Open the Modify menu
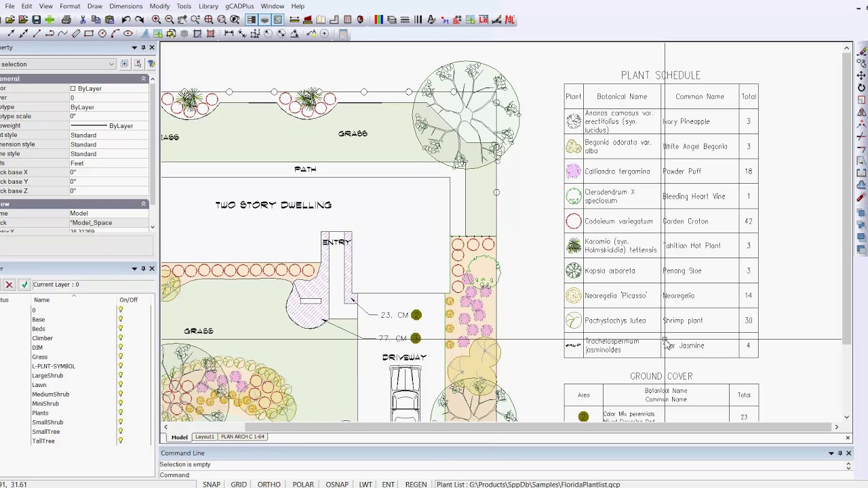The image size is (868, 488). click(x=159, y=6)
